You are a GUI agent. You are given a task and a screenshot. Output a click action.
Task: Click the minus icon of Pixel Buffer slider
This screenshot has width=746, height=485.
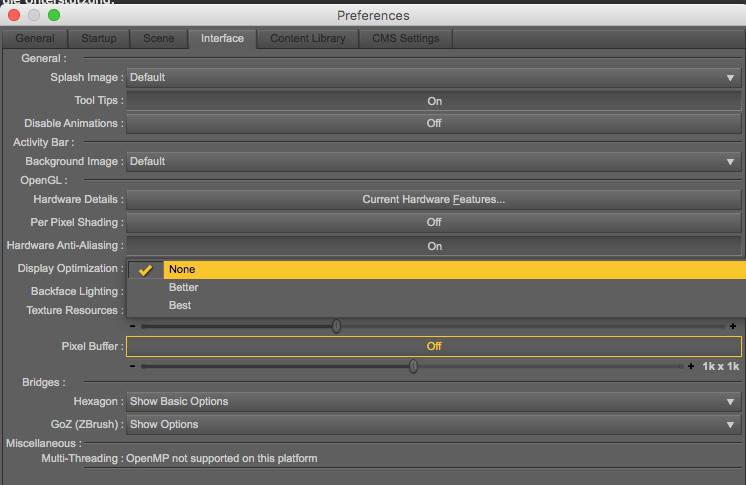(x=133, y=367)
